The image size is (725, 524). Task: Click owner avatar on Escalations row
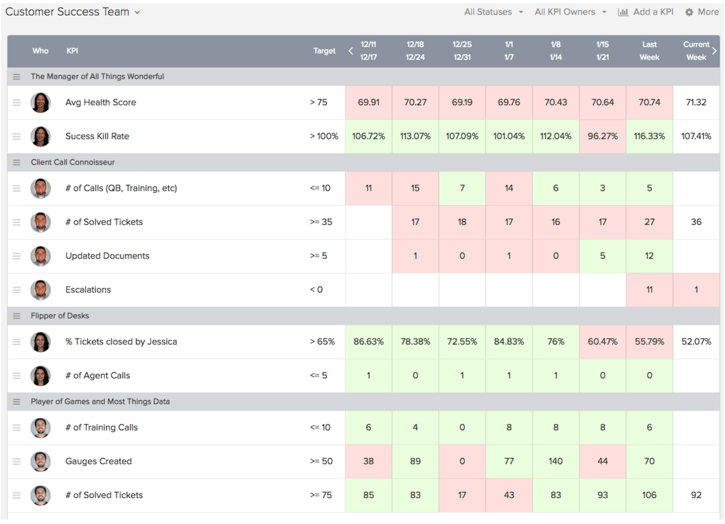point(41,290)
